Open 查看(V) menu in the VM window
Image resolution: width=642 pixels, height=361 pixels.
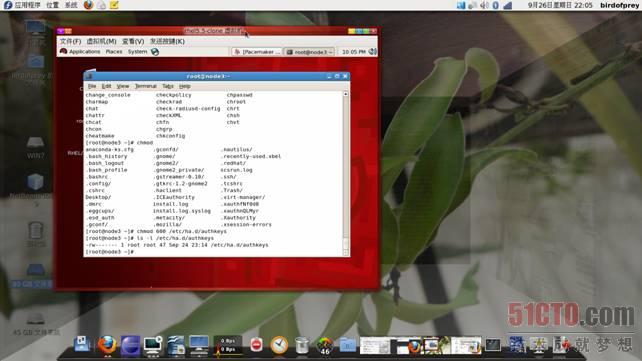coord(133,41)
